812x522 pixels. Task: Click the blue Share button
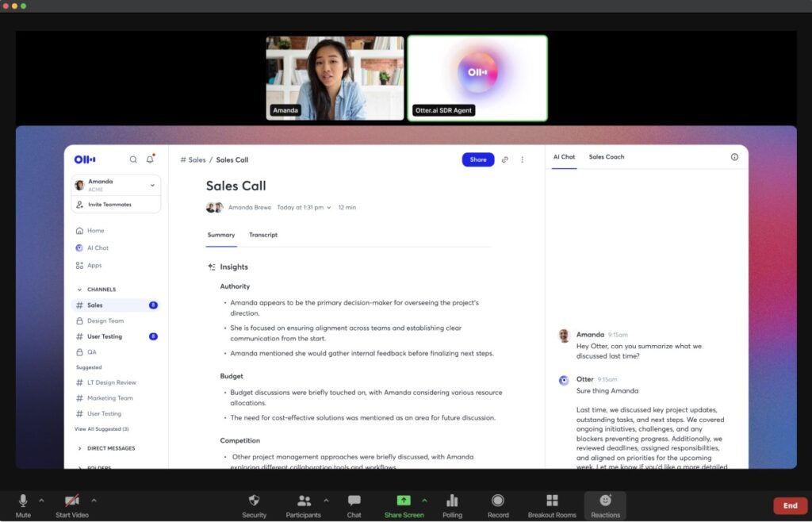[x=478, y=159]
